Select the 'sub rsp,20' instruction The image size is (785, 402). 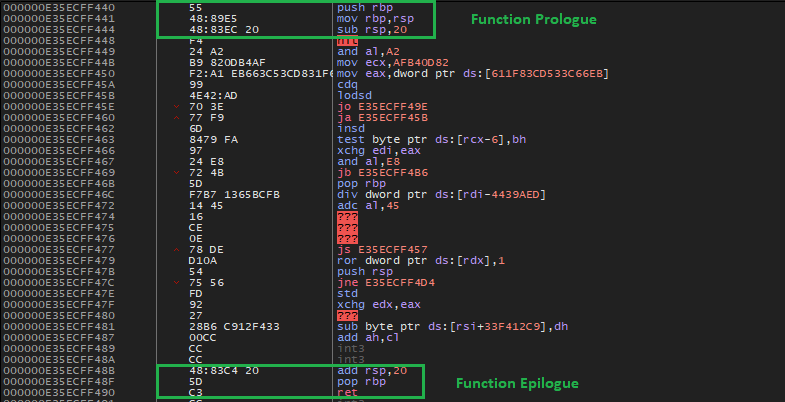(373, 30)
